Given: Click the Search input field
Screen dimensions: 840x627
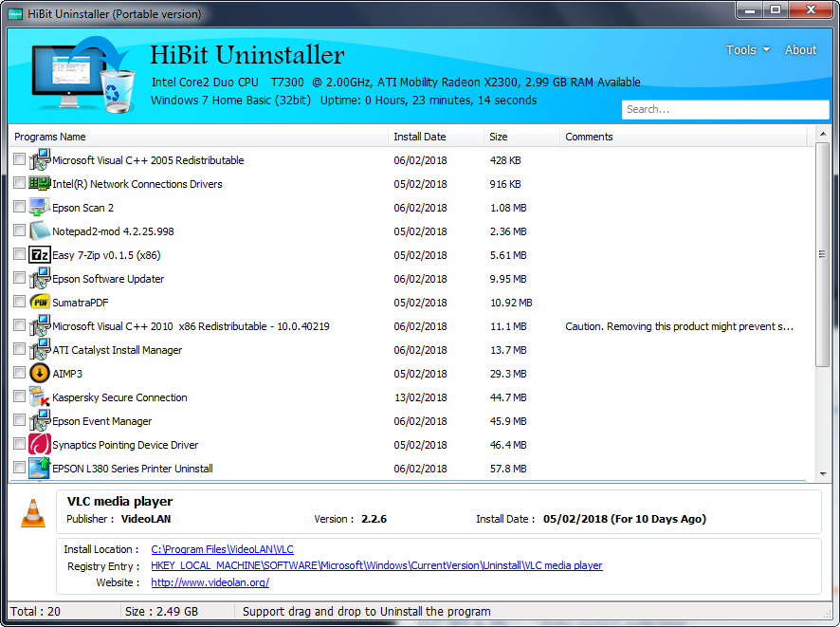Looking at the screenshot, I should [x=725, y=109].
